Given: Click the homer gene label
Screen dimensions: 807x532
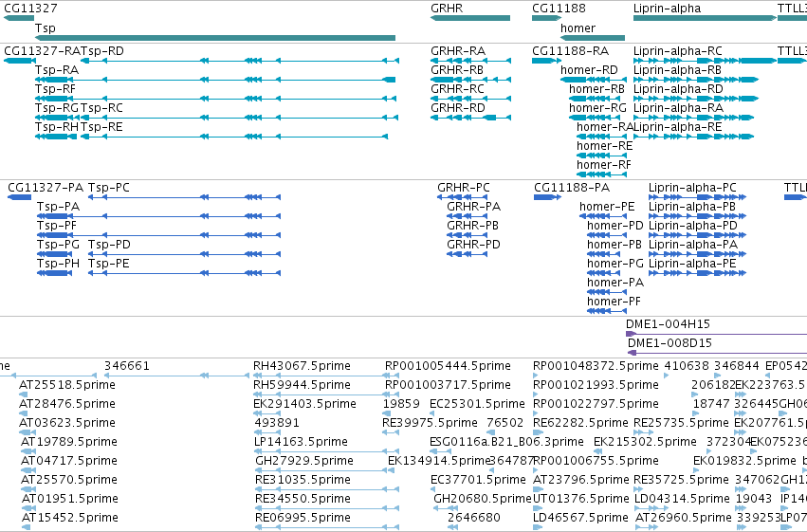Looking at the screenshot, I should click(578, 28).
